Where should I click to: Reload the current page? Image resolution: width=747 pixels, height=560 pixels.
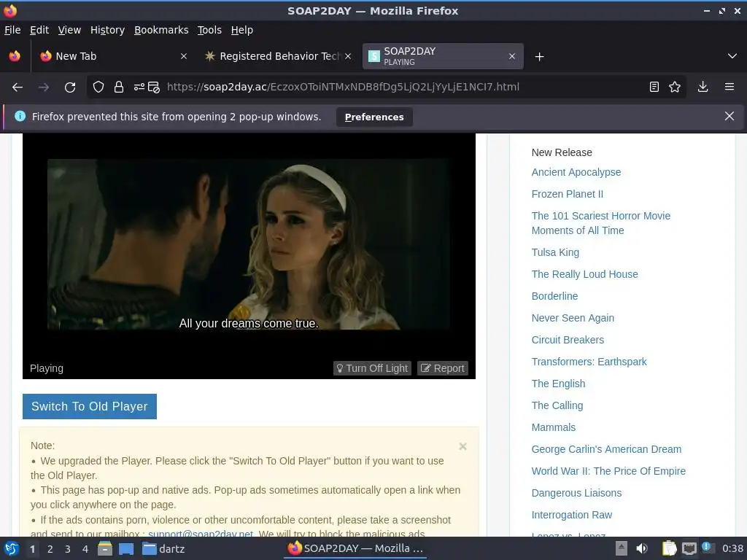(x=70, y=87)
